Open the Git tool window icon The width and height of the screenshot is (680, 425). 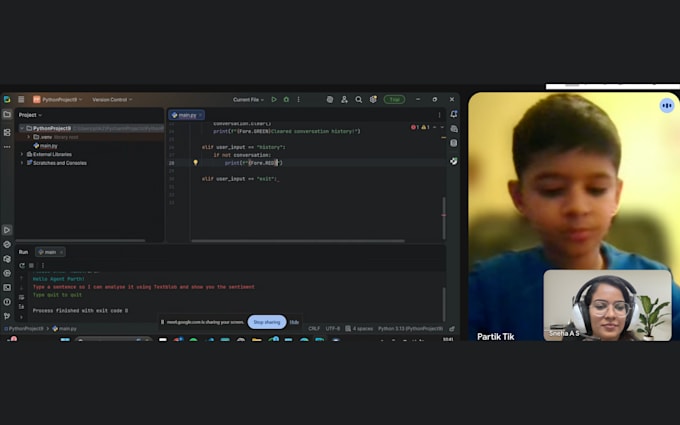point(7,316)
